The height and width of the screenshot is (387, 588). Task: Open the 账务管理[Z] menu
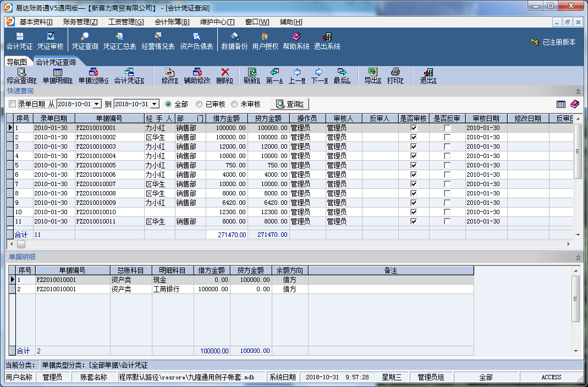(80, 22)
